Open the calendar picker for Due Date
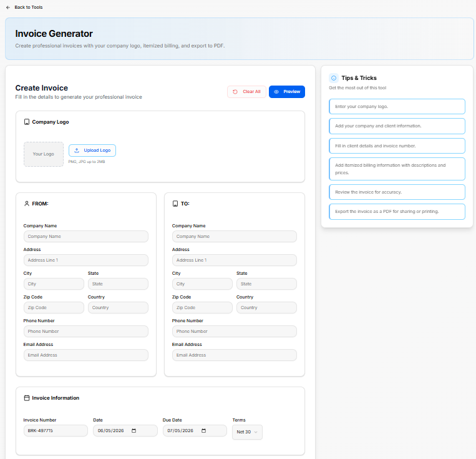Screen dimensions: 476x459 (x=204, y=431)
